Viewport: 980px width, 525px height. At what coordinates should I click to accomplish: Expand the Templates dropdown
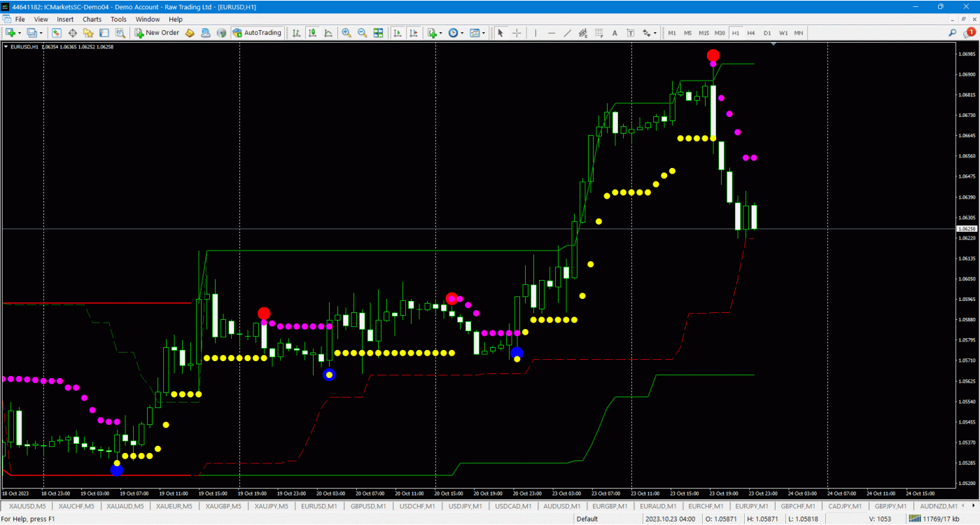[484, 33]
